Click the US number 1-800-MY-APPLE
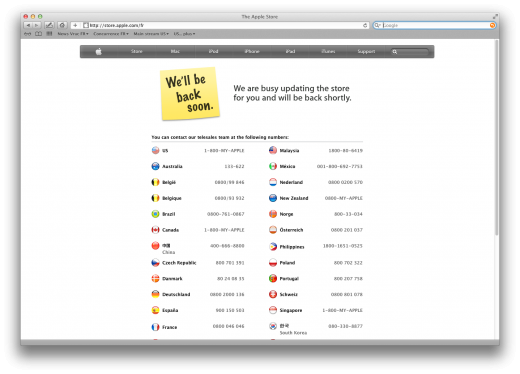This screenshot has height=374, width=520. (x=224, y=151)
